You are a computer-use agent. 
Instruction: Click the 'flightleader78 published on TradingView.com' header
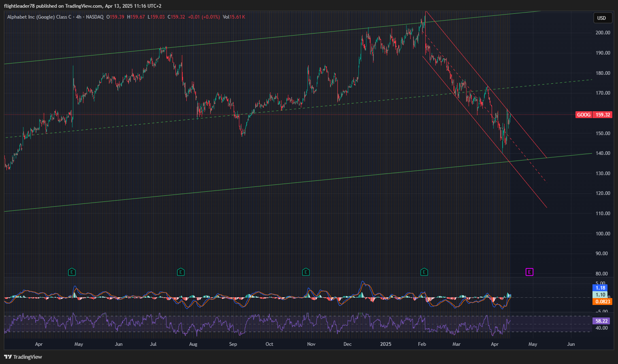53,6
